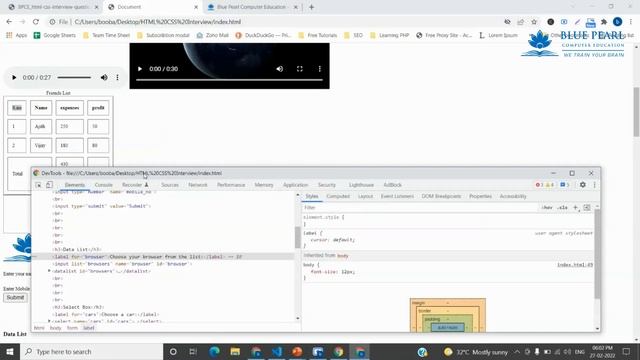Viewport: 640px width, 360px height.
Task: Open the audio player's three-dot menu
Action: [118, 78]
